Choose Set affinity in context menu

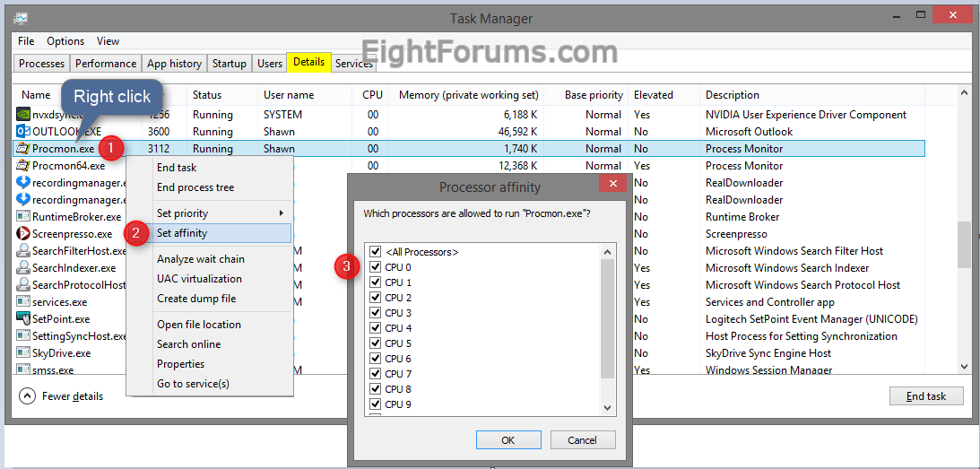(182, 233)
